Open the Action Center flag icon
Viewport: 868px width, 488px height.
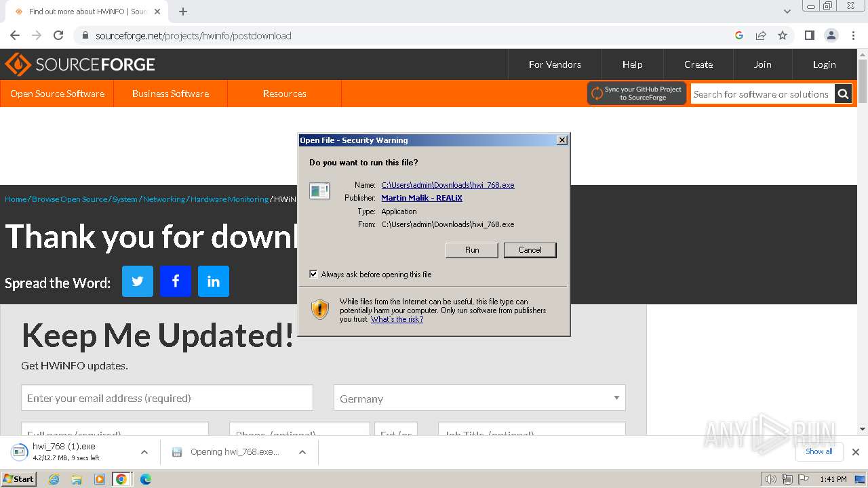(803, 479)
